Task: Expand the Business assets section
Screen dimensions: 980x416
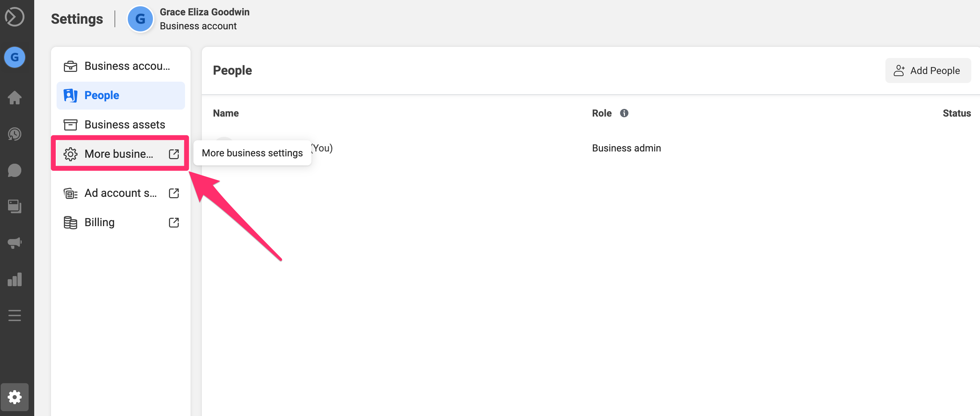Action: (120, 124)
